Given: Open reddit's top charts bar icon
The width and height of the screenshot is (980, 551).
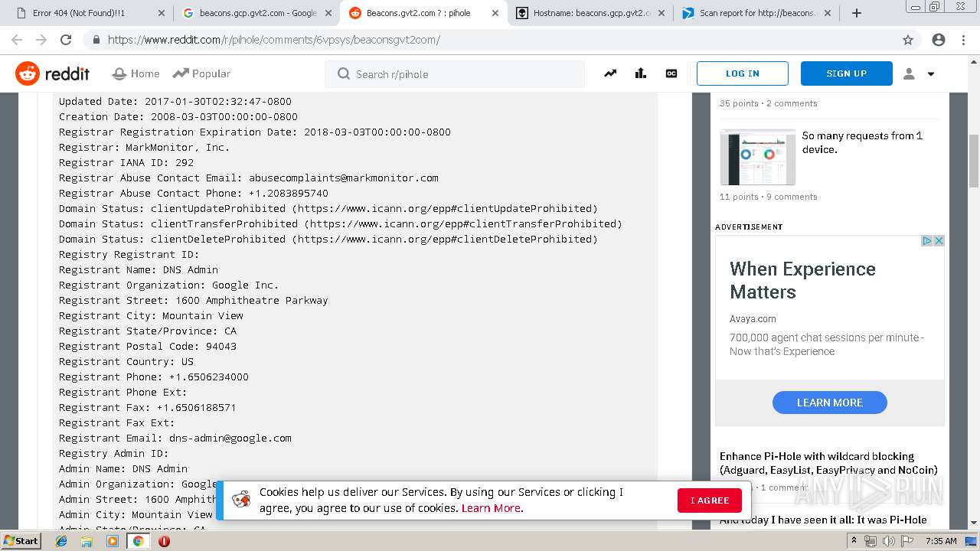Looking at the screenshot, I should click(641, 73).
